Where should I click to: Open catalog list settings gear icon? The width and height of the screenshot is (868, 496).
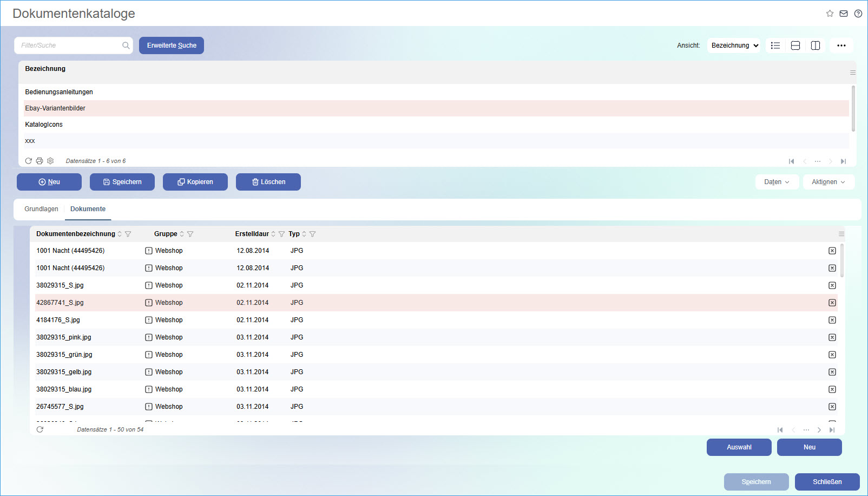50,161
